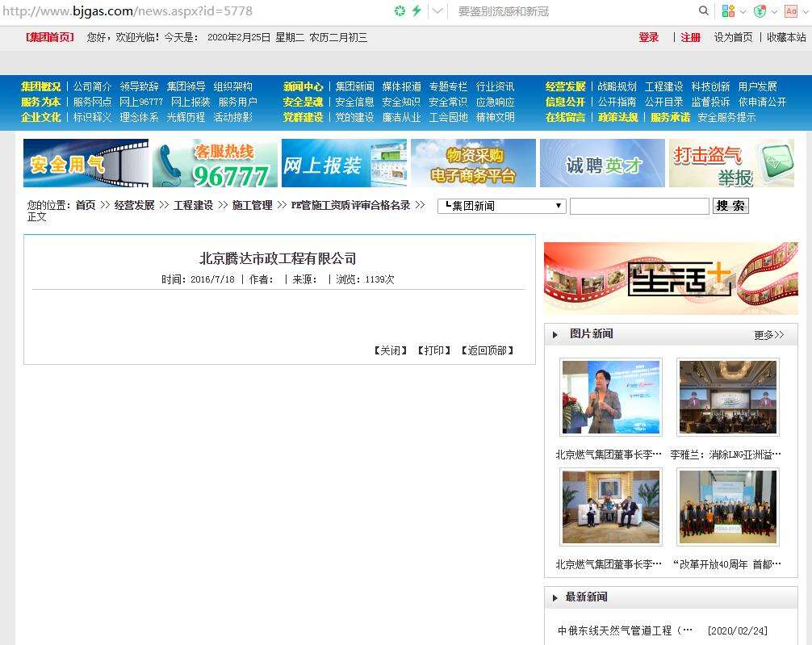
Task: Click the 登录 login link
Action: [x=649, y=37]
